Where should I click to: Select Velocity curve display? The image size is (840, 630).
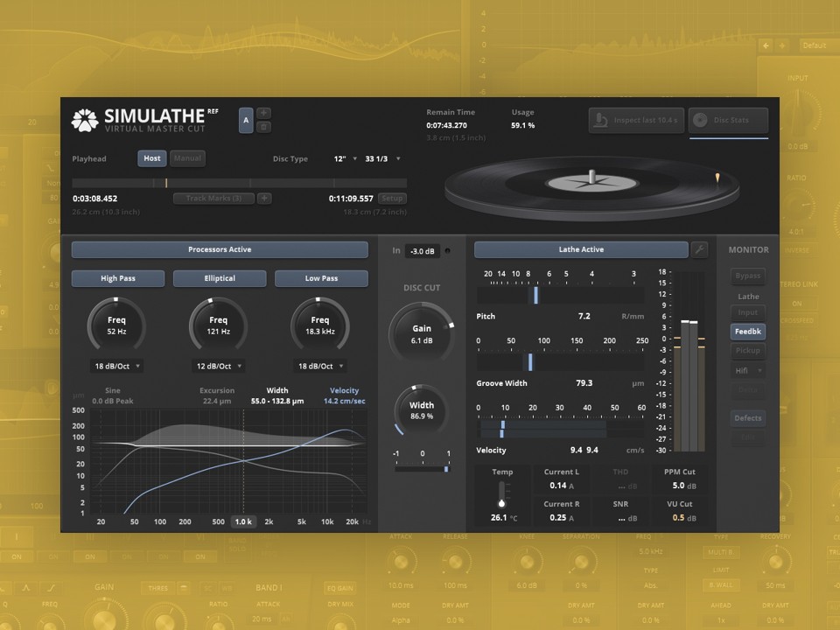click(345, 395)
